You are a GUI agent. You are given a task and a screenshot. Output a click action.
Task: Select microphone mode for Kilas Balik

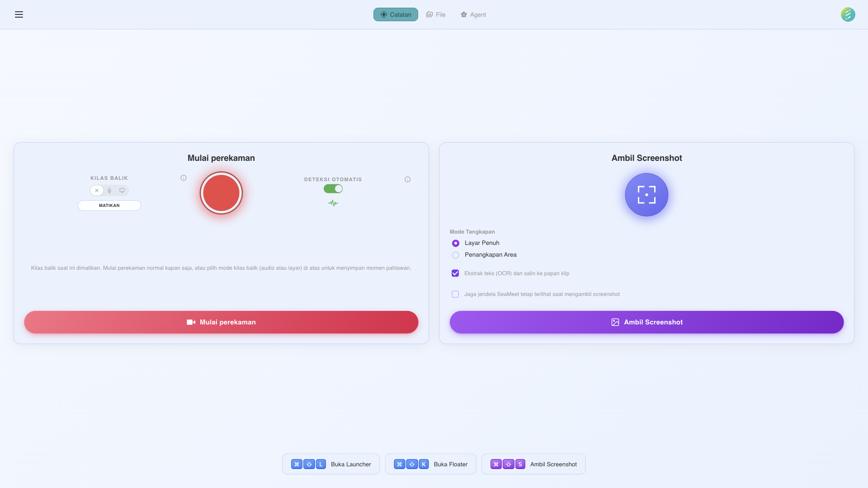pos(109,190)
